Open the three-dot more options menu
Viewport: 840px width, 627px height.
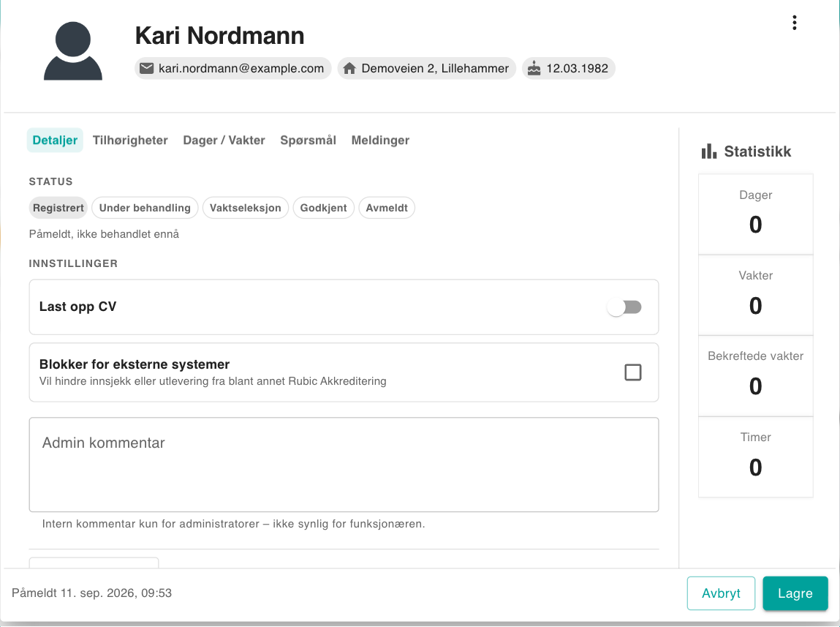(795, 23)
